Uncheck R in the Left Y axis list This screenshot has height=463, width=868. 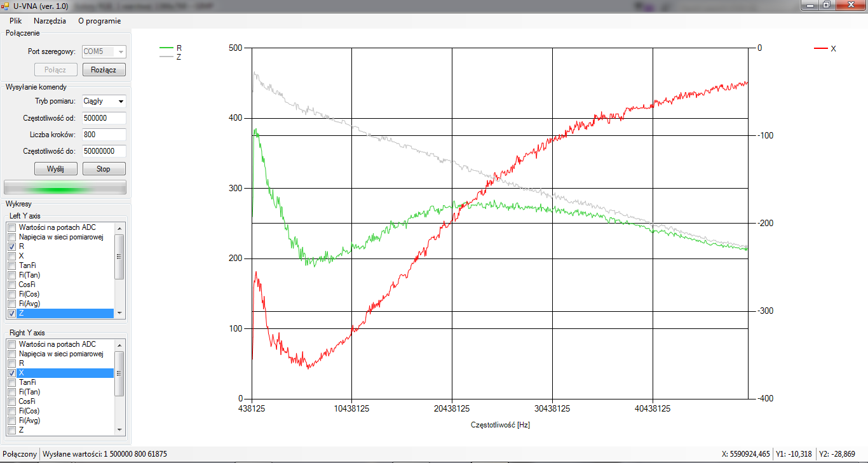click(x=12, y=246)
